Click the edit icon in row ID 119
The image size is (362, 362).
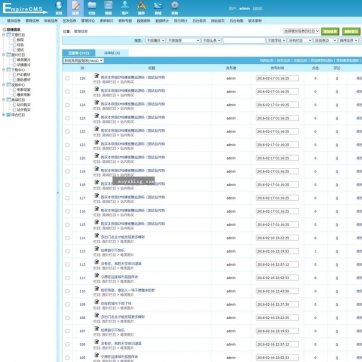coord(96,169)
